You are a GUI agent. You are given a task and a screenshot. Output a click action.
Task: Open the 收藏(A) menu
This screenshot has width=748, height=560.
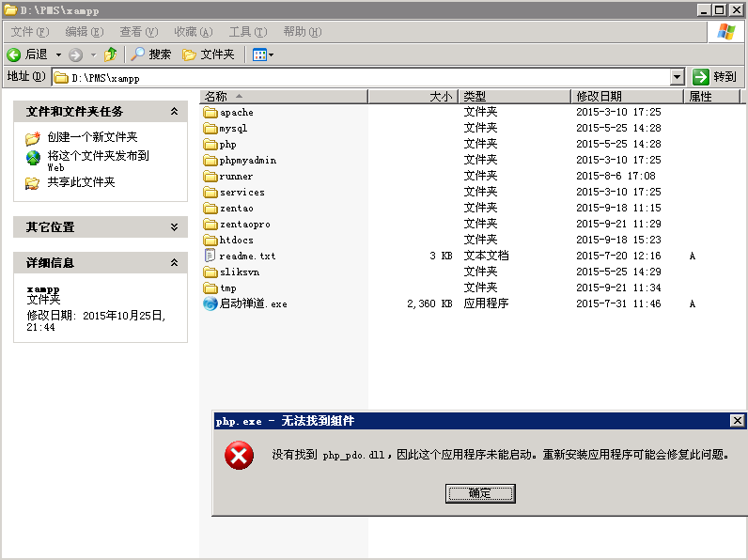pos(194,32)
